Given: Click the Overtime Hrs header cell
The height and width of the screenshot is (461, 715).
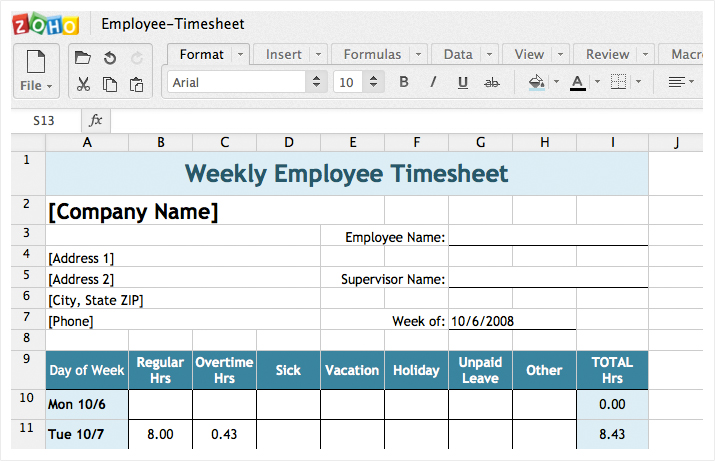Looking at the screenshot, I should pos(224,370).
